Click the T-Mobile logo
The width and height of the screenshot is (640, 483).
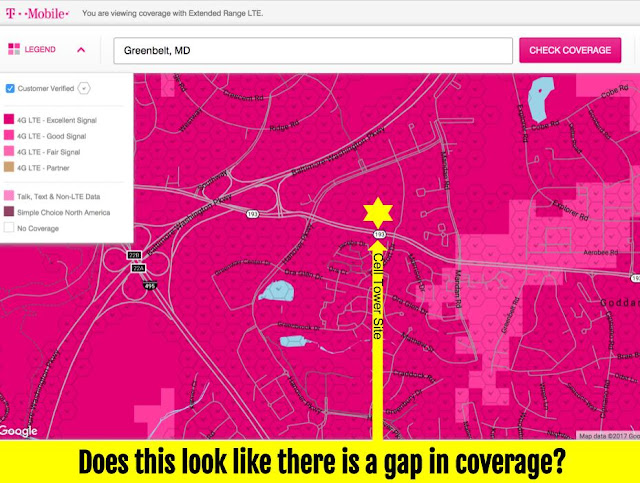click(x=37, y=13)
